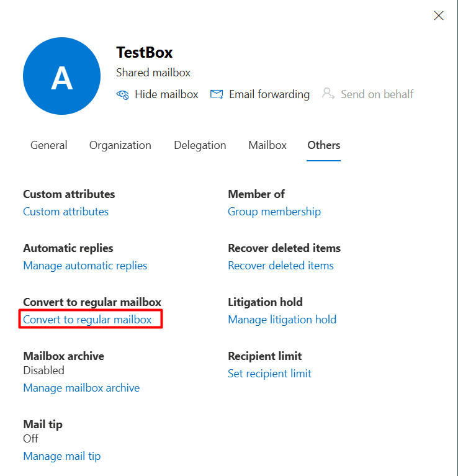Click the Manage mail tip link
Screen dimensions: 458x476
[62, 456]
